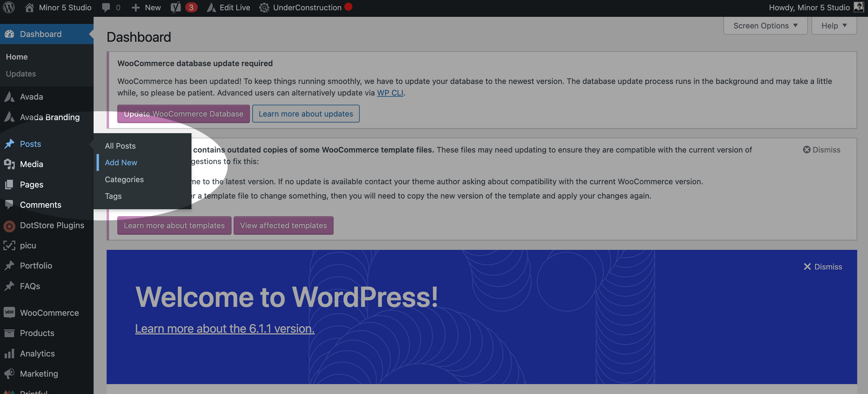
Task: Click the Media icon in sidebar
Action: pos(10,164)
